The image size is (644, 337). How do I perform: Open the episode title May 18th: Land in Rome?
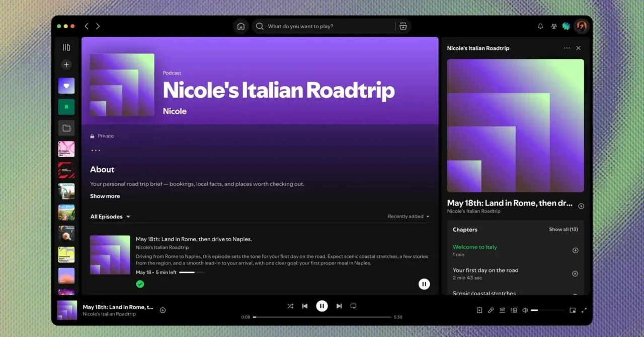point(194,239)
